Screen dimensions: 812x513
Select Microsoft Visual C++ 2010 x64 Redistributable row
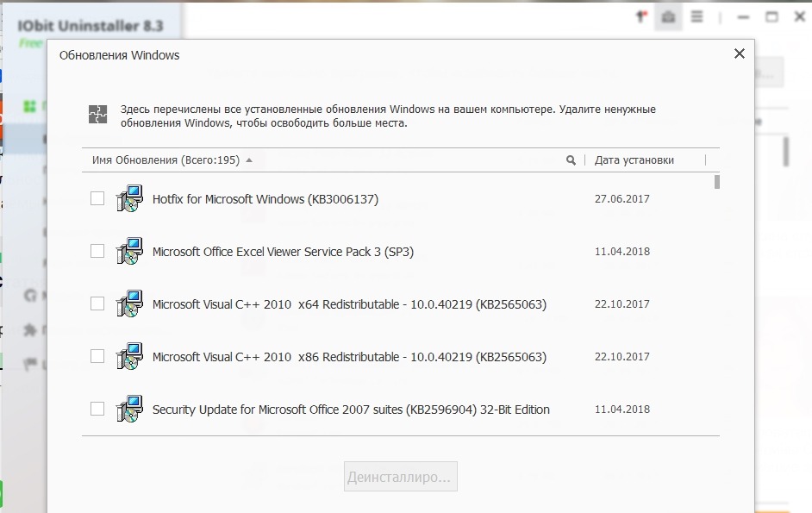click(400, 303)
